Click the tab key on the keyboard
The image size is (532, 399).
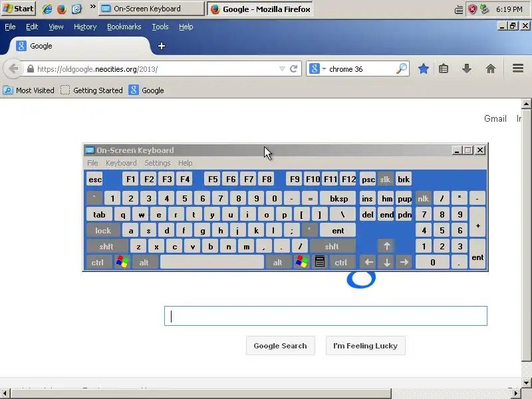click(99, 215)
